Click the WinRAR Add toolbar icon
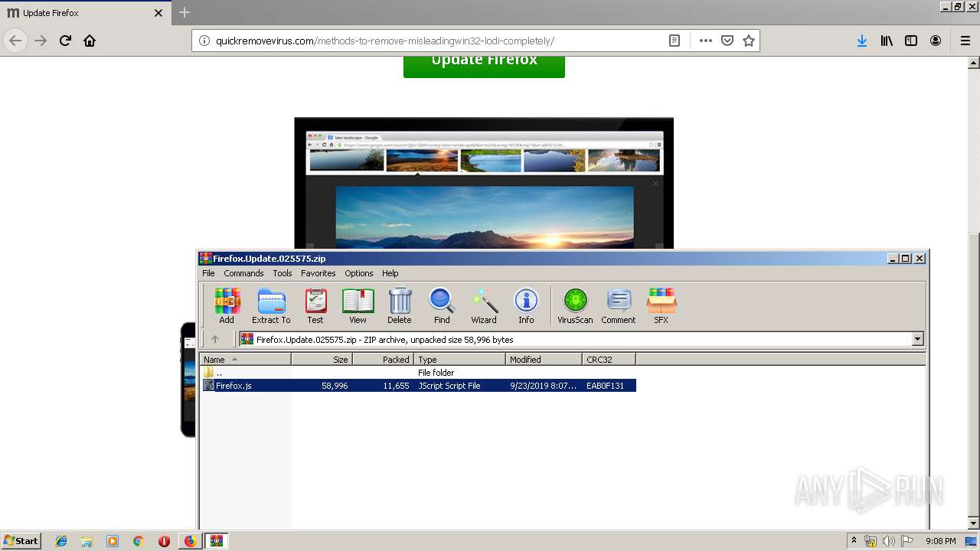Image resolution: width=980 pixels, height=551 pixels. pos(227,305)
